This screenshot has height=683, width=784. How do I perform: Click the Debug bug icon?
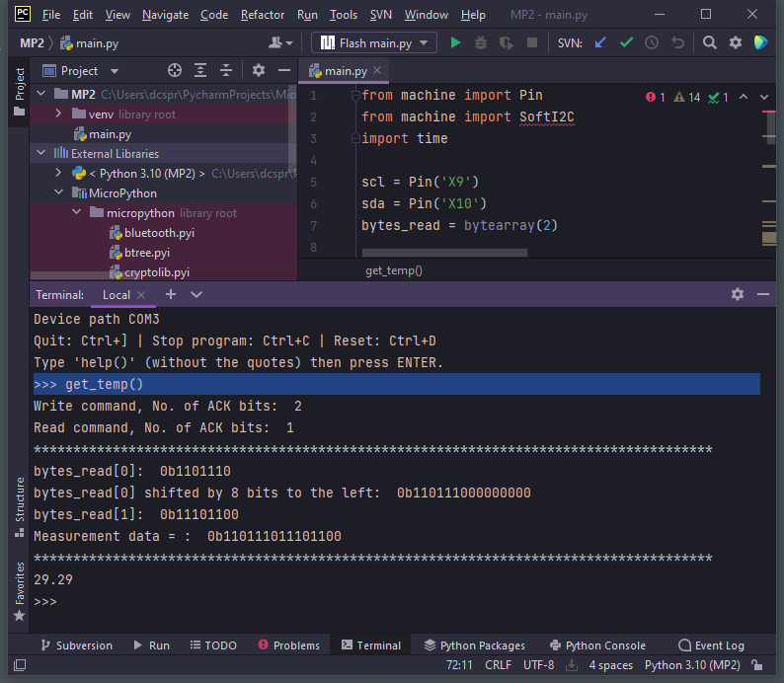481,43
